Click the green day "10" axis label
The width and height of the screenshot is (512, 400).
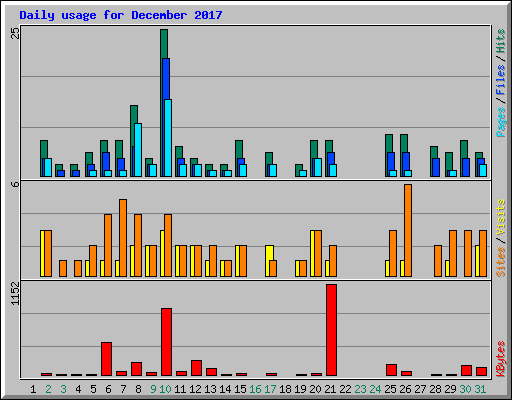coord(166,389)
